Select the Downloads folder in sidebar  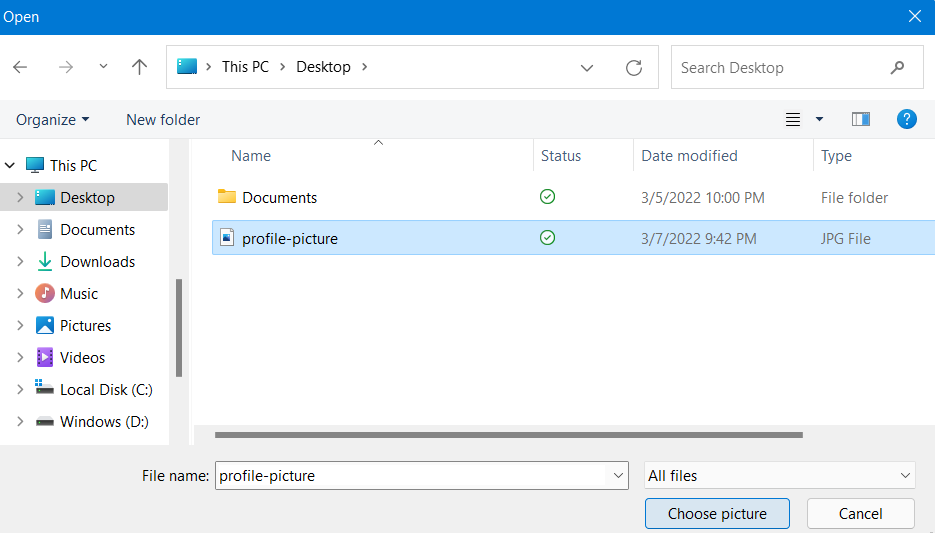click(97, 261)
